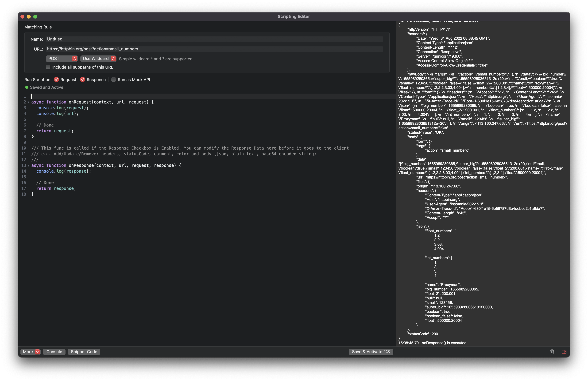Disable the Response run checkbox
Screen dimensions: 588x381
(x=82, y=79)
